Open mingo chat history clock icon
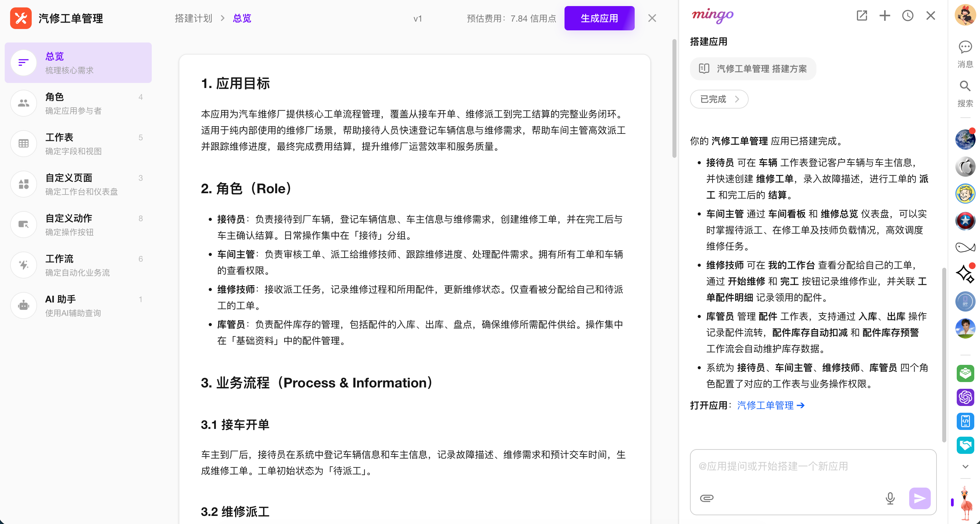This screenshot has width=980, height=524. [908, 16]
